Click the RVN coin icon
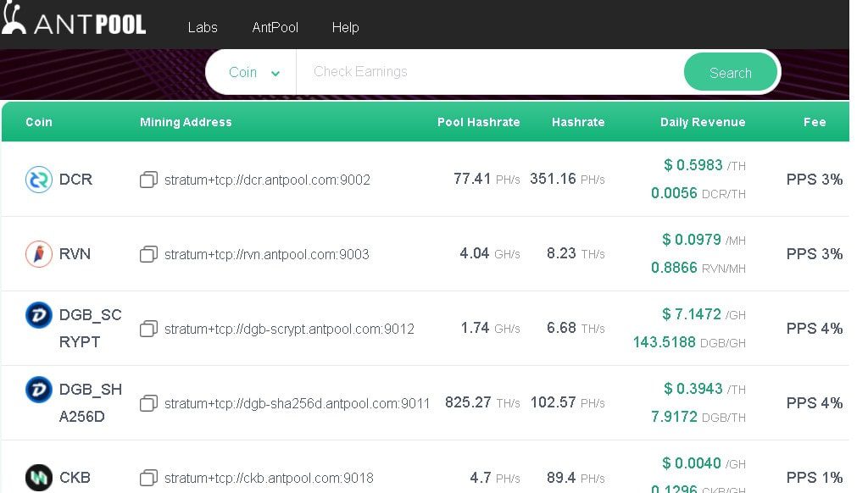 tap(39, 254)
